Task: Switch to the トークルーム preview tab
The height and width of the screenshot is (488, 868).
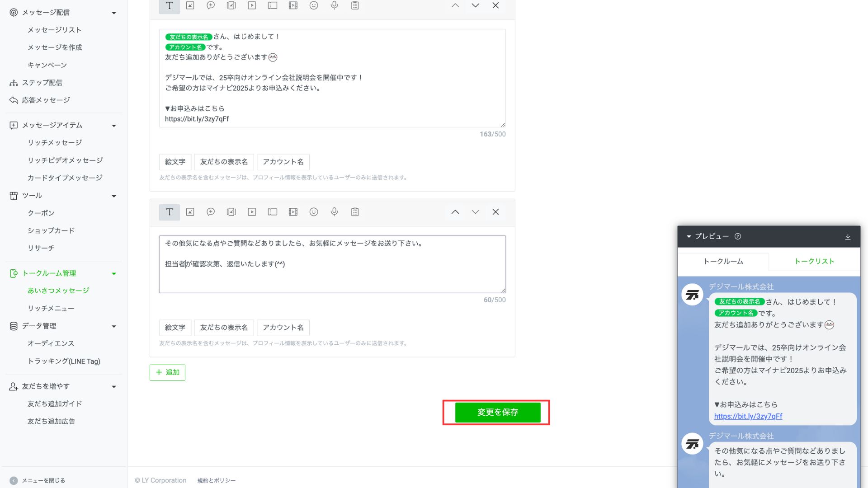Action: coord(723,261)
